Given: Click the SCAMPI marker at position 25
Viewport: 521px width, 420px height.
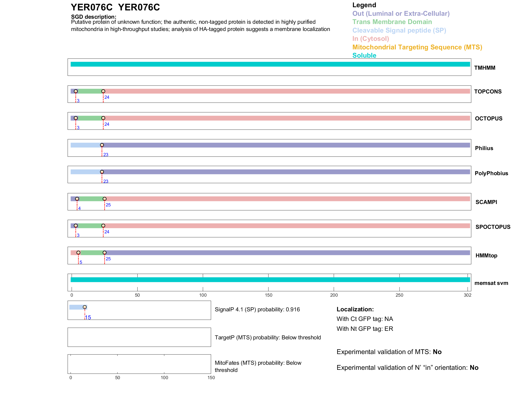Looking at the screenshot, I should (x=104, y=199).
